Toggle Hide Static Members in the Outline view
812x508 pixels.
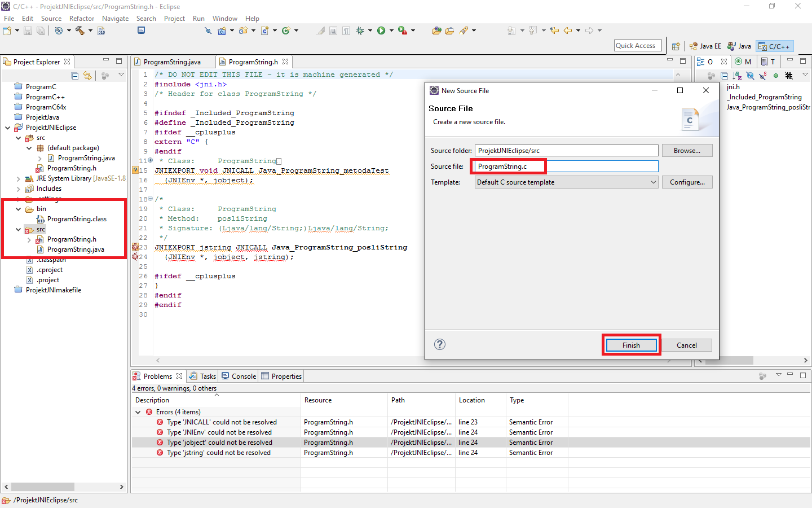point(762,76)
